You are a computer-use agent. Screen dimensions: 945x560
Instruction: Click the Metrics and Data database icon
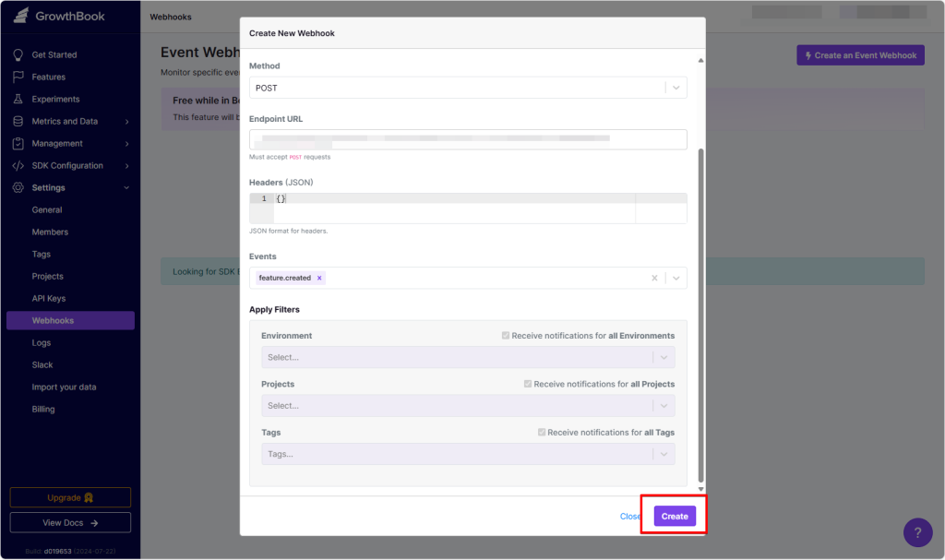point(18,122)
